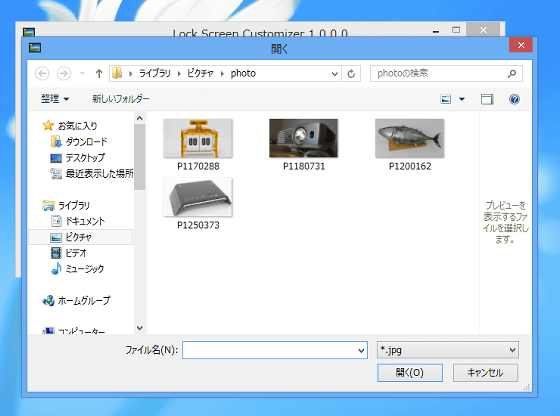The image size is (560, 416).
Task: Refresh the photo folder view
Action: point(351,74)
